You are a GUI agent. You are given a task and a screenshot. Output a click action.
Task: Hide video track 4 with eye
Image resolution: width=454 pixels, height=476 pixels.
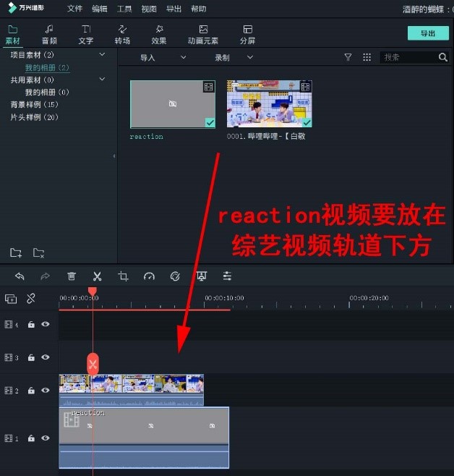tap(46, 324)
